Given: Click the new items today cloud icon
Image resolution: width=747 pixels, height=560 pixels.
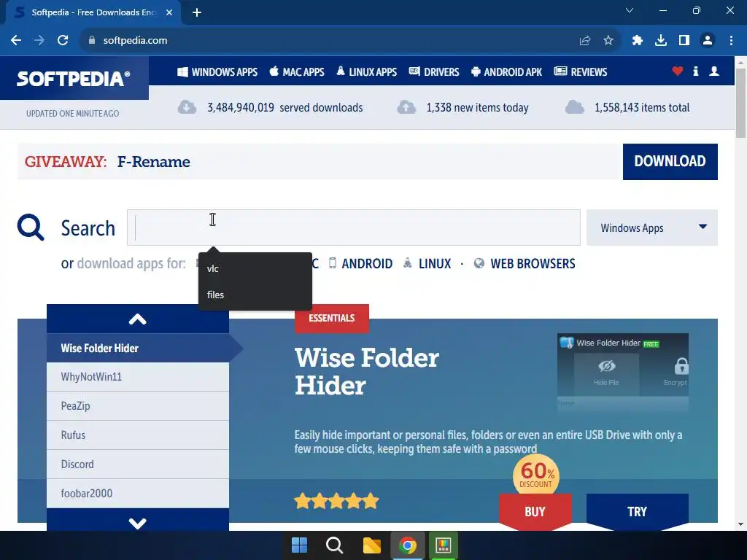Looking at the screenshot, I should click(x=406, y=107).
